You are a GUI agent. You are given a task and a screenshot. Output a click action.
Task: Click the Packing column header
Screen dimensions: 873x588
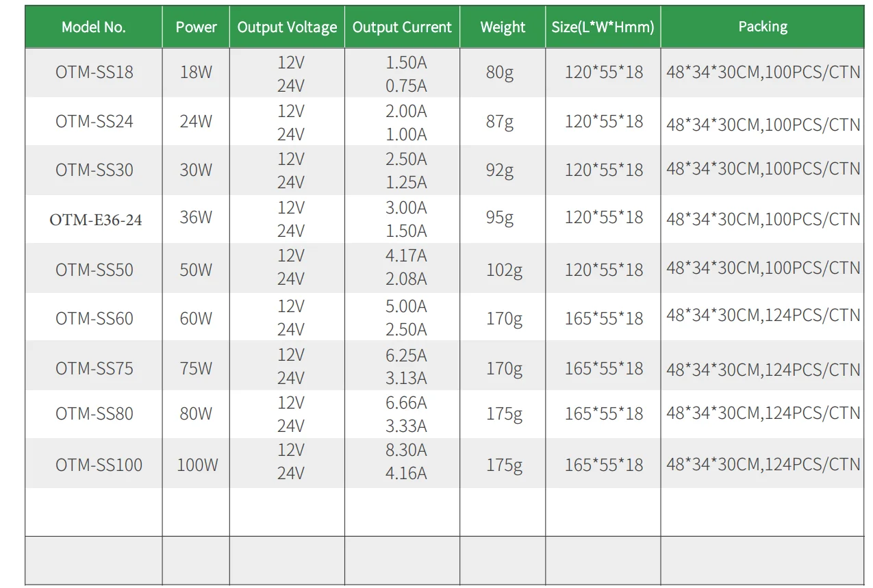762,27
